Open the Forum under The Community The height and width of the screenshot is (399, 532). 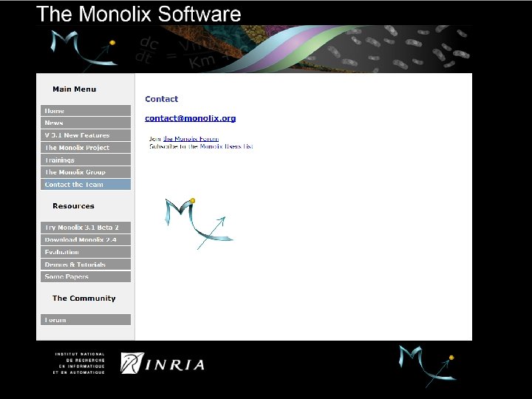[86, 320]
